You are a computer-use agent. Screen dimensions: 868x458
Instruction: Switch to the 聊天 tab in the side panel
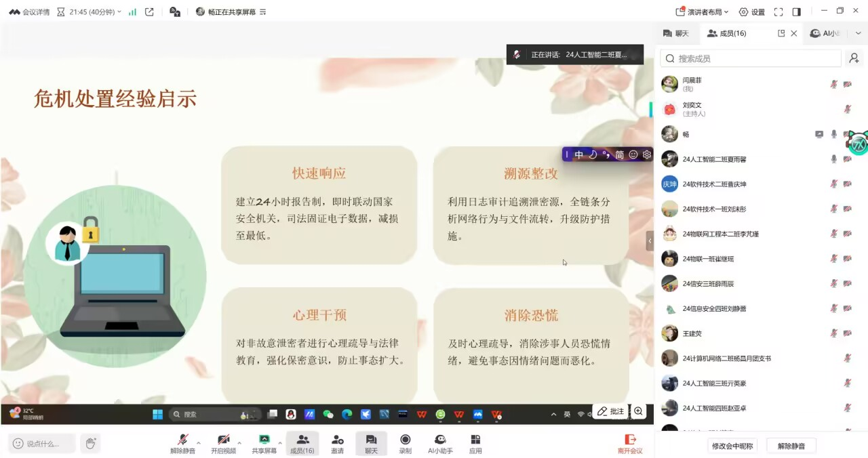(675, 33)
